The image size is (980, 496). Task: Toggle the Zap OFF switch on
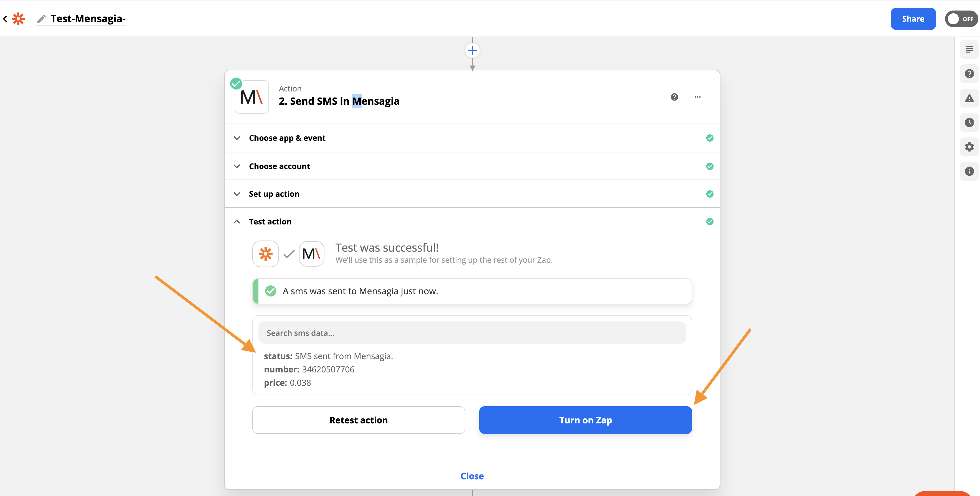pos(961,19)
